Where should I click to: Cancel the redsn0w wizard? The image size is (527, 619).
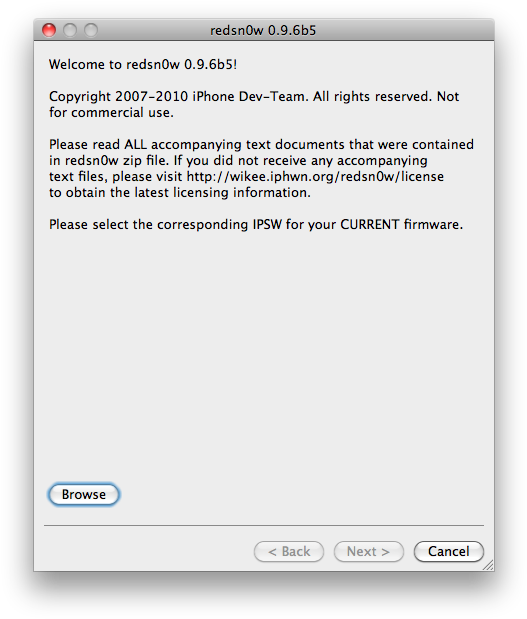(x=448, y=551)
